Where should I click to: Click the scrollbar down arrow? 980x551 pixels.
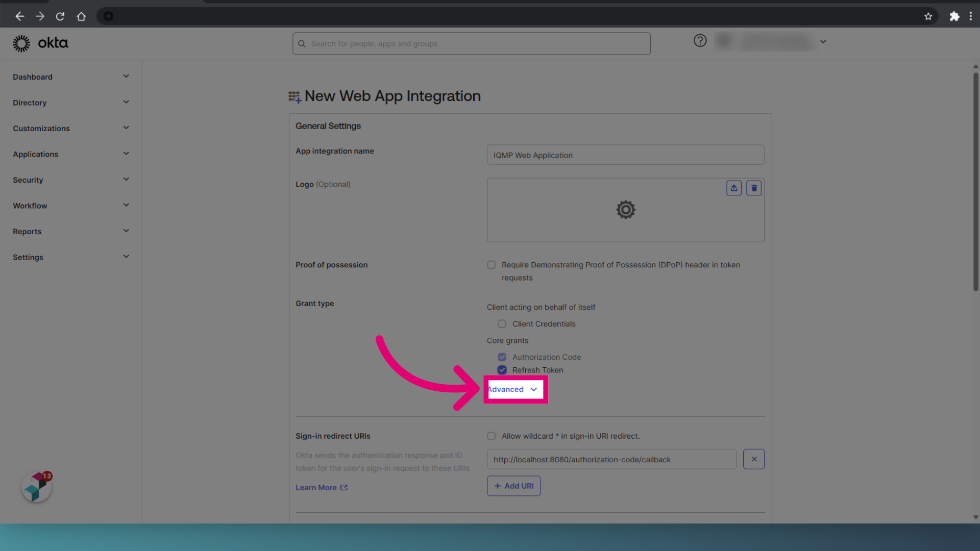tap(975, 517)
